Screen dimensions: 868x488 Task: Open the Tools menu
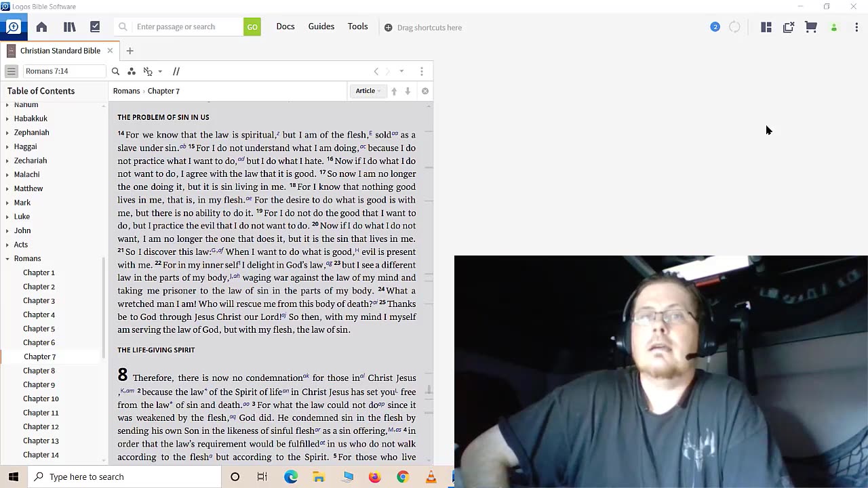357,26
